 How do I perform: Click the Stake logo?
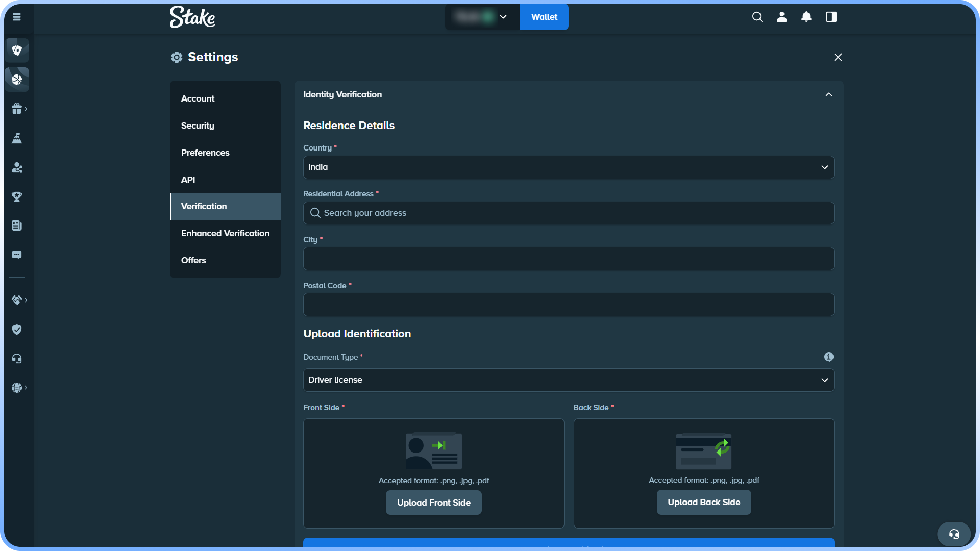point(192,17)
